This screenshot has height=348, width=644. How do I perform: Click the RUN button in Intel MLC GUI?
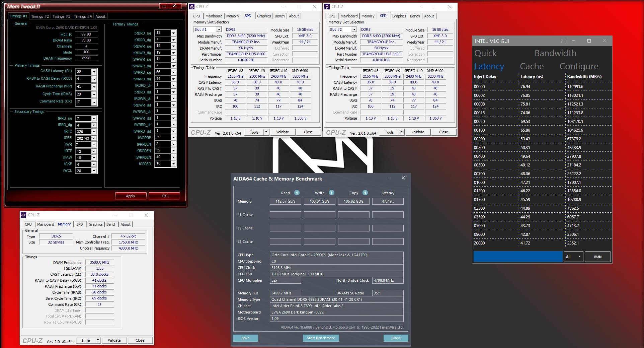pos(598,257)
